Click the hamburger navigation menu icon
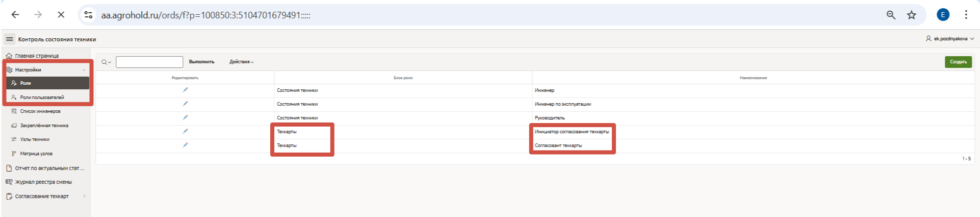 pos(9,39)
